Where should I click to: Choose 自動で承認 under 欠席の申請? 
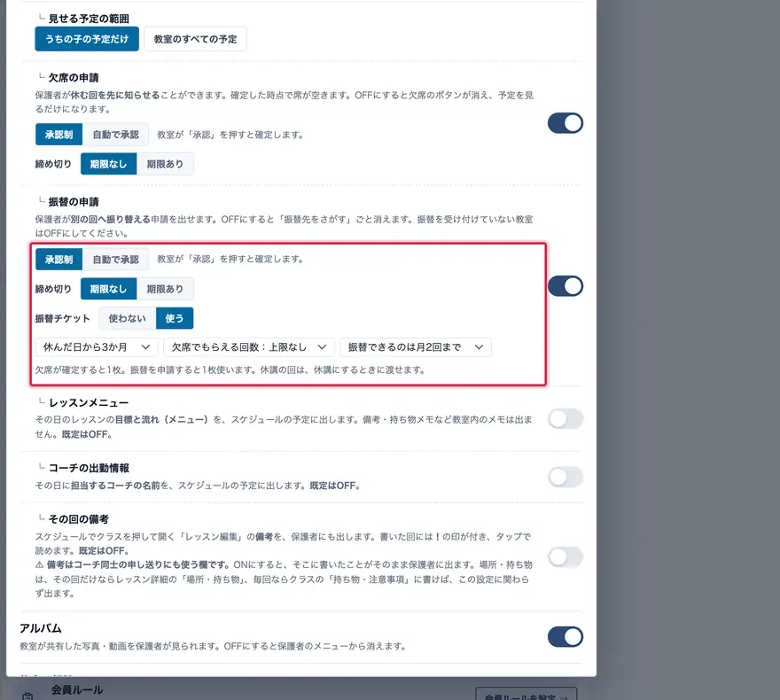pyautogui.click(x=115, y=134)
